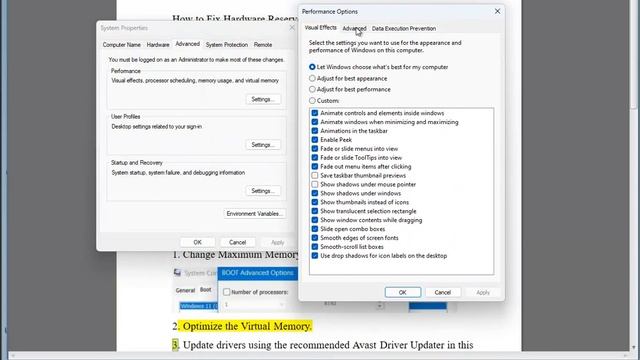Viewport: 640px width, 360px height.
Task: Toggle Smooth-scroll list boxes
Action: tap(315, 247)
